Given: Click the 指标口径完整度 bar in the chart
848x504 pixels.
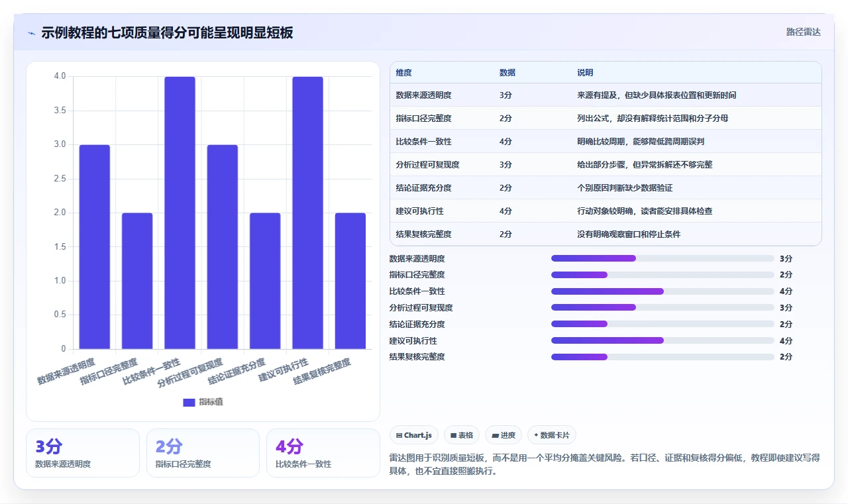Looking at the screenshot, I should 137,281.
